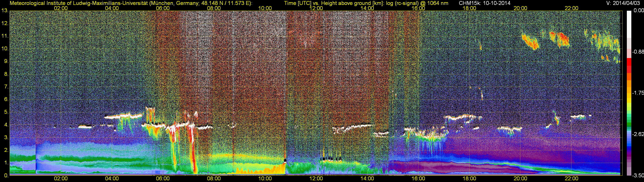
Task: Click the 22:00 label on the bottom time axis
Action: coord(571,179)
